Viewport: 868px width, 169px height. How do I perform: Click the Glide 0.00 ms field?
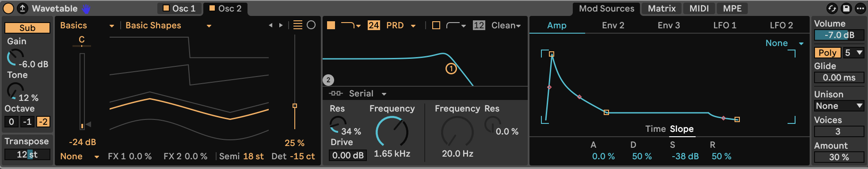click(839, 77)
